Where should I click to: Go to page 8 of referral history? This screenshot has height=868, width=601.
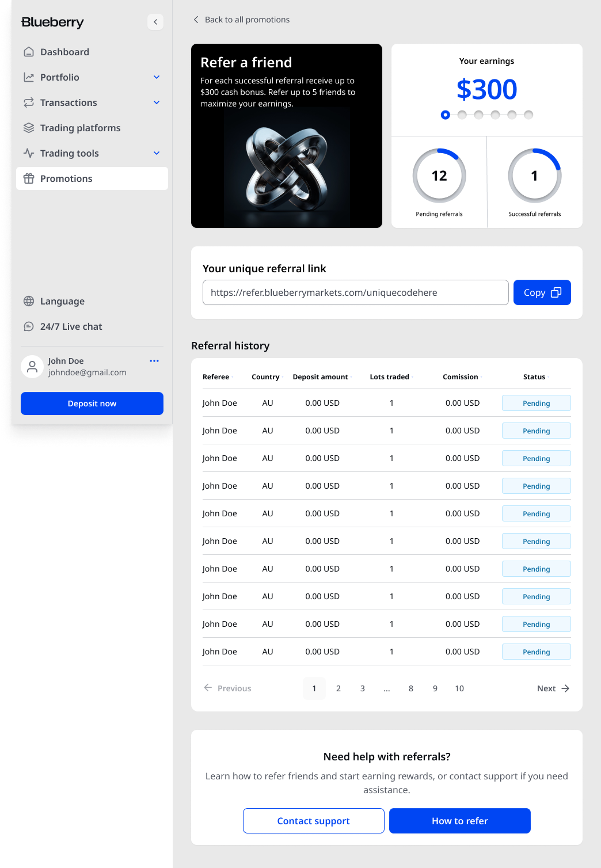pos(411,688)
